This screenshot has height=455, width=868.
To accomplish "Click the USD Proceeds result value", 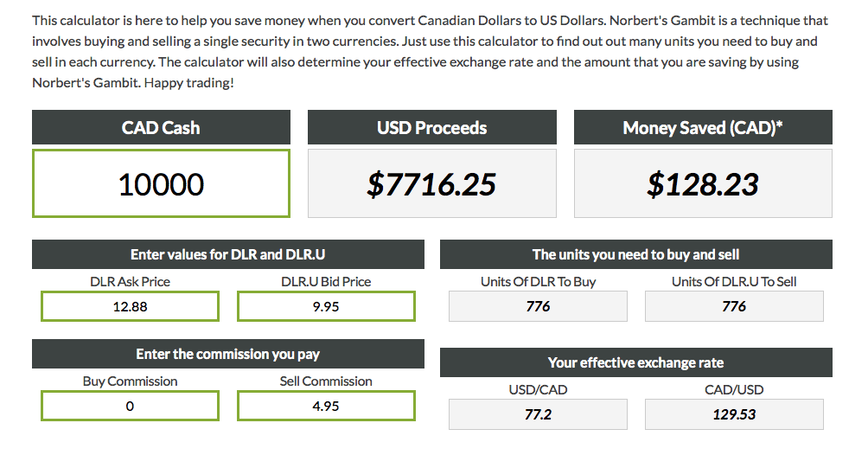I will pyautogui.click(x=431, y=183).
